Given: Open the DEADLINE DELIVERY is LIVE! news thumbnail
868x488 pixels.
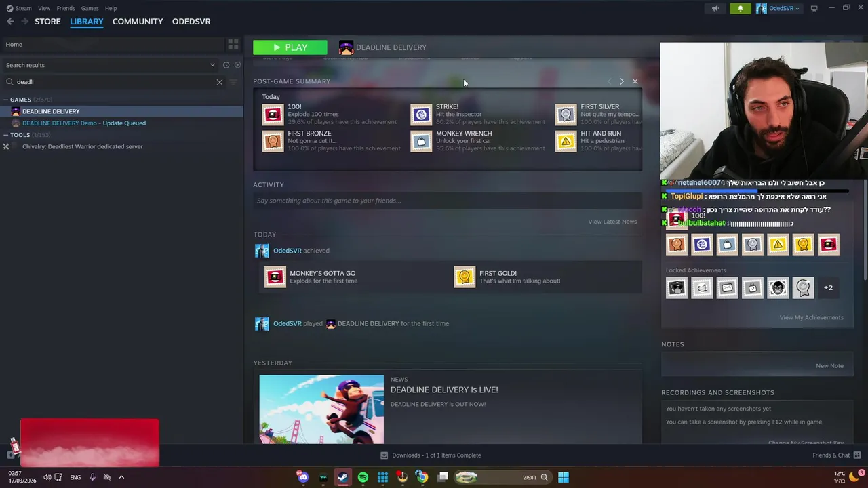Looking at the screenshot, I should tap(321, 409).
